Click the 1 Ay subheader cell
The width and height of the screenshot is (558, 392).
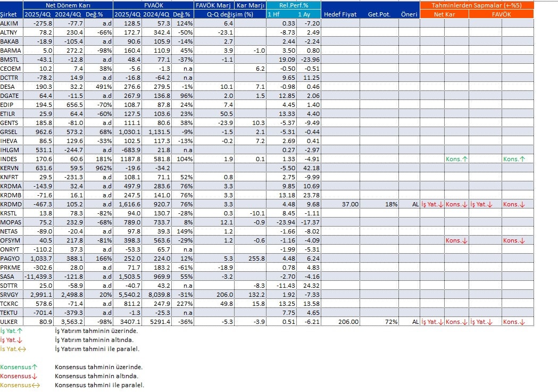point(307,14)
